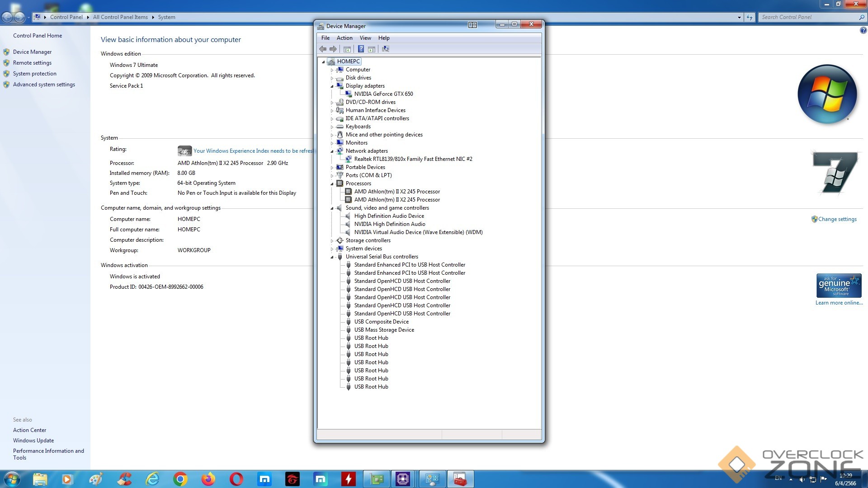Image resolution: width=868 pixels, height=488 pixels.
Task: Select NVIDIA GeForce GTX 650 device
Action: click(383, 94)
